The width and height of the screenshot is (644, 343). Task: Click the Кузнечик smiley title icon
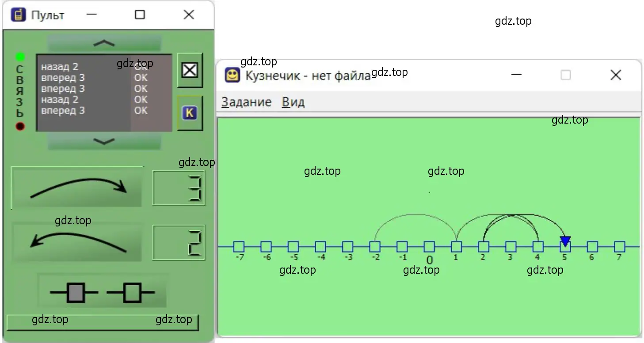point(232,75)
